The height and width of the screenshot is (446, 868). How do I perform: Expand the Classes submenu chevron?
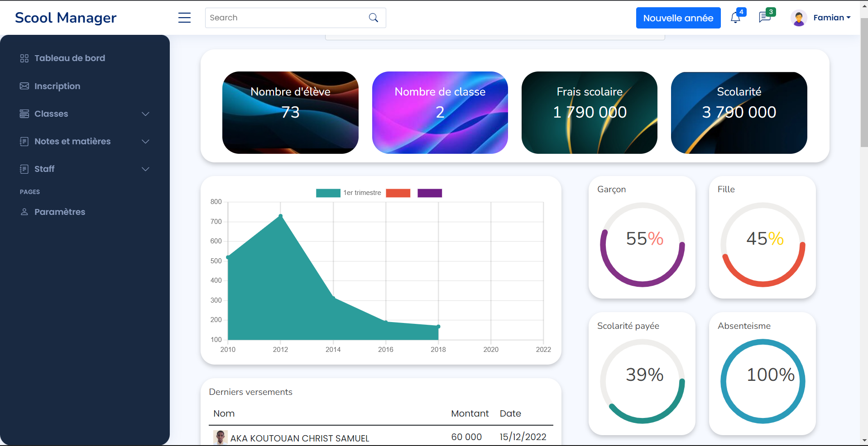point(145,114)
